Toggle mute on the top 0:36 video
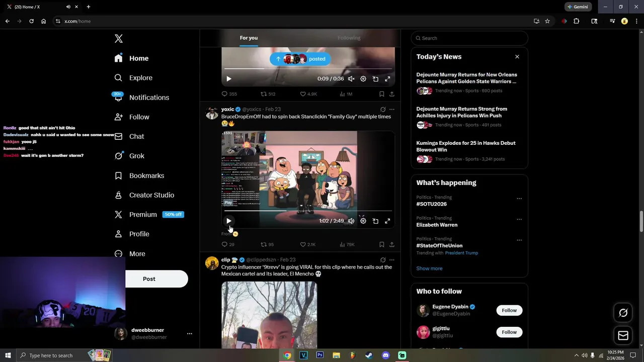The width and height of the screenshot is (644, 362). [x=351, y=79]
